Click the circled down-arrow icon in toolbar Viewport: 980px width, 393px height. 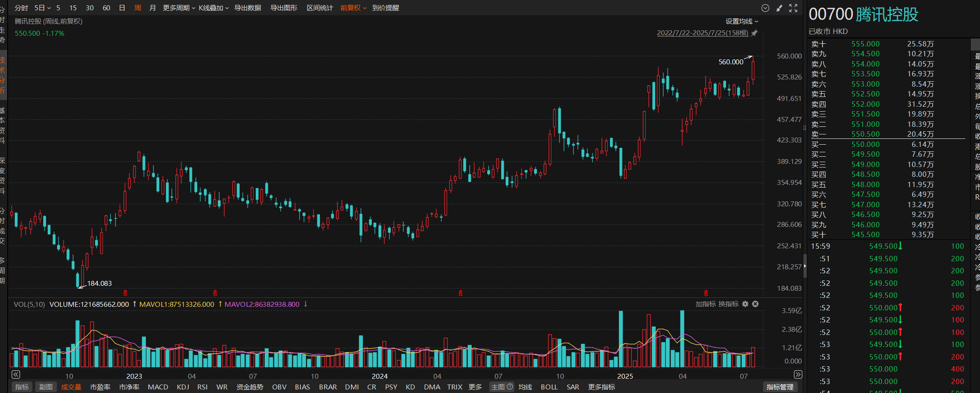(x=765, y=8)
